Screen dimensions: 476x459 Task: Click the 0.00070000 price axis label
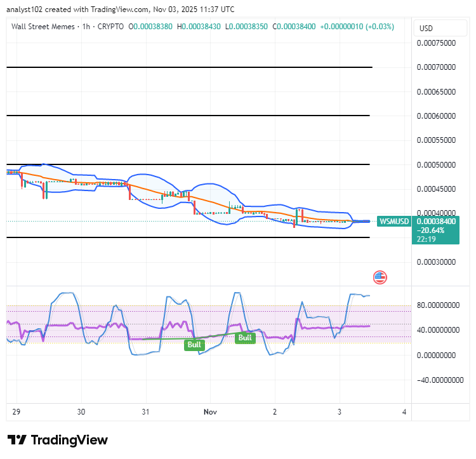pos(436,67)
